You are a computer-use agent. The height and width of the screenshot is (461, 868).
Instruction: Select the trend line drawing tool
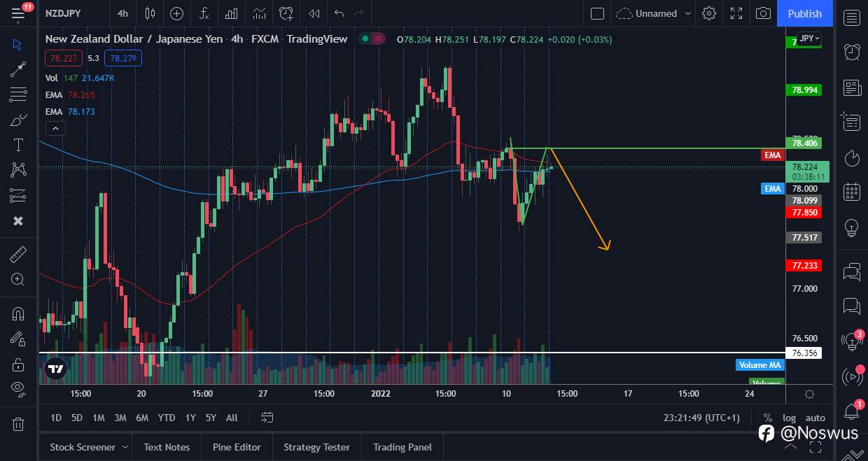[x=18, y=69]
